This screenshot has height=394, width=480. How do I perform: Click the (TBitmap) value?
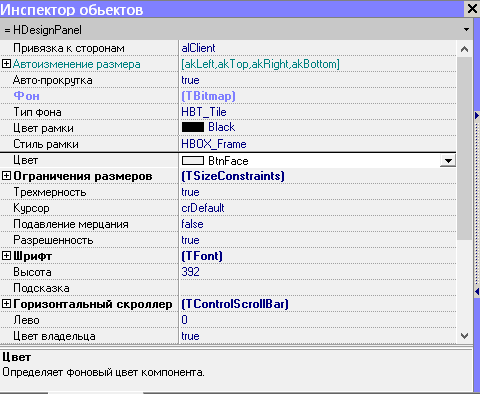click(x=208, y=96)
